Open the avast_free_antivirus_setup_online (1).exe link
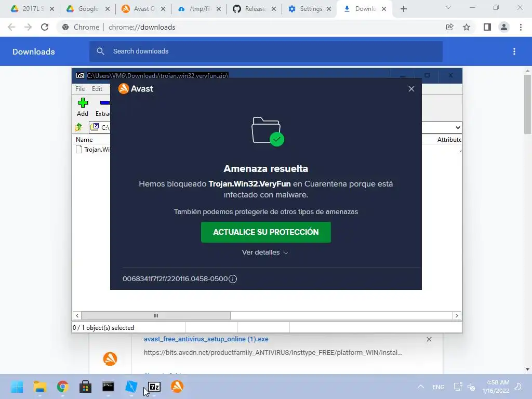 pos(206,339)
